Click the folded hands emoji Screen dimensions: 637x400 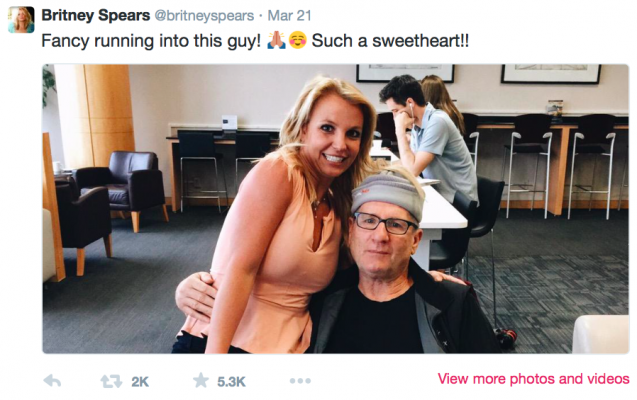(275, 43)
